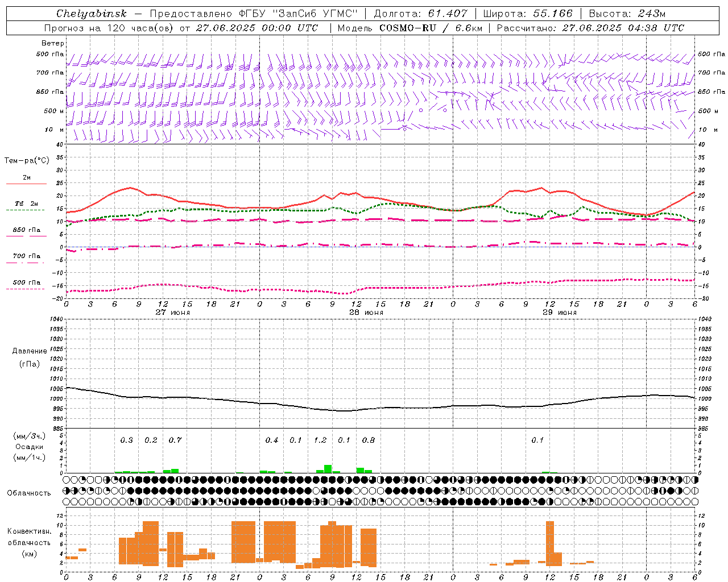Click the Td 2м dew point legend label
728x582 pixels.
pyautogui.click(x=26, y=203)
